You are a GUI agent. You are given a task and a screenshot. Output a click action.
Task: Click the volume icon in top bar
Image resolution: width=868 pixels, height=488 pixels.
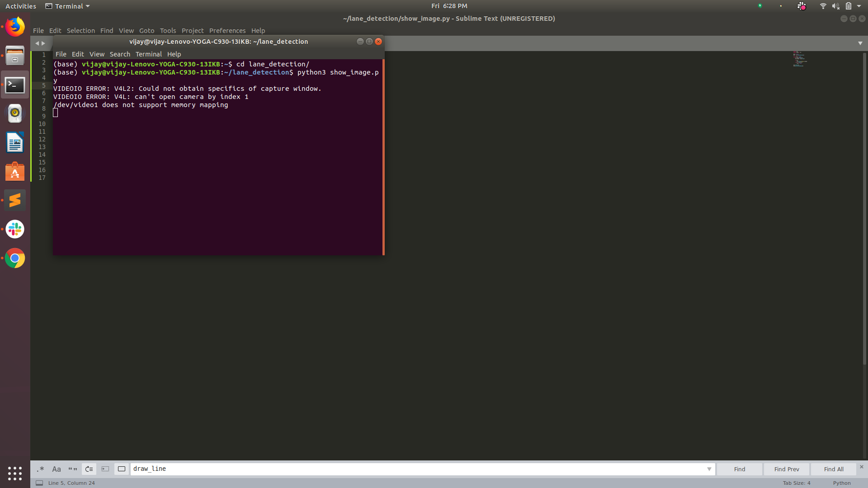click(835, 6)
